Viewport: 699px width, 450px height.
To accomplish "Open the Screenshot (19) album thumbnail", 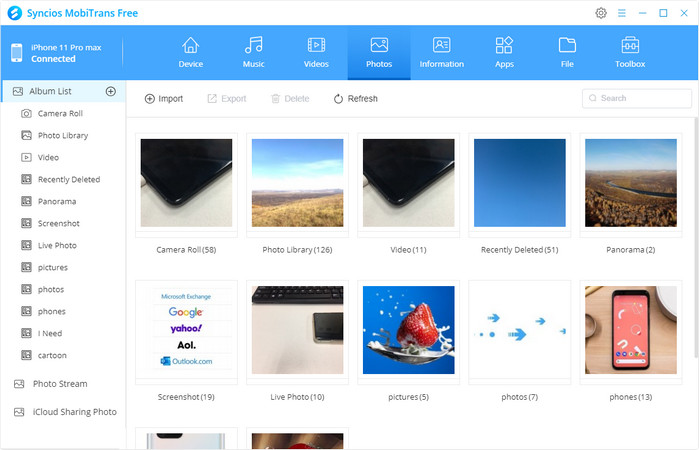I will [x=186, y=330].
